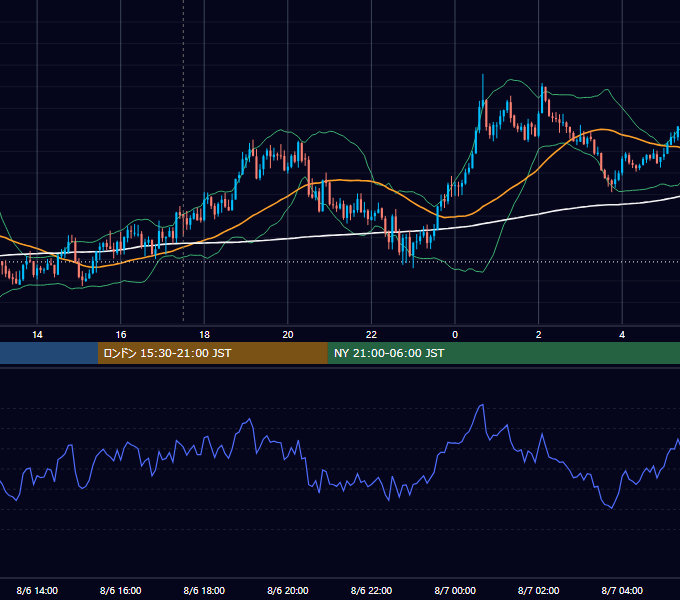
Task: Click the 14 hour axis label
Action: coord(37,335)
